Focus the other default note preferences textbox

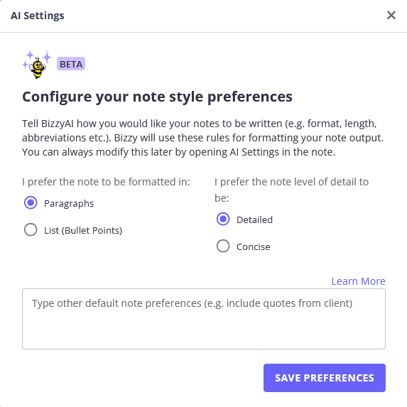click(x=204, y=319)
